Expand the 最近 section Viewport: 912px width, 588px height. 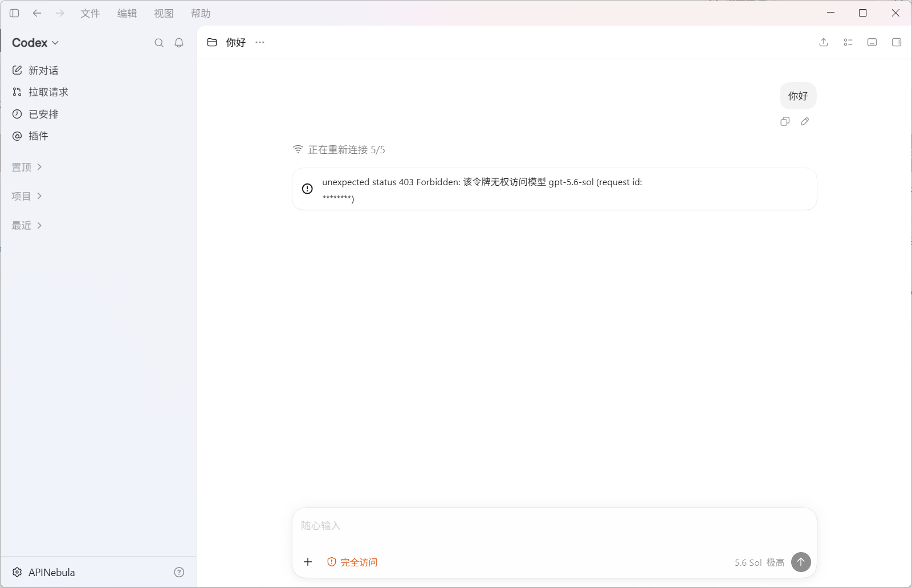pyautogui.click(x=27, y=226)
